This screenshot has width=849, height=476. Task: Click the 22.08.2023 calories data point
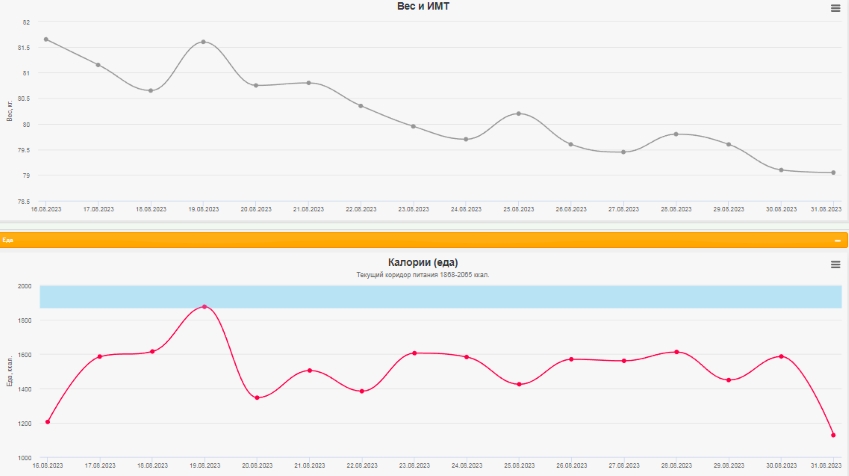[x=362, y=391]
